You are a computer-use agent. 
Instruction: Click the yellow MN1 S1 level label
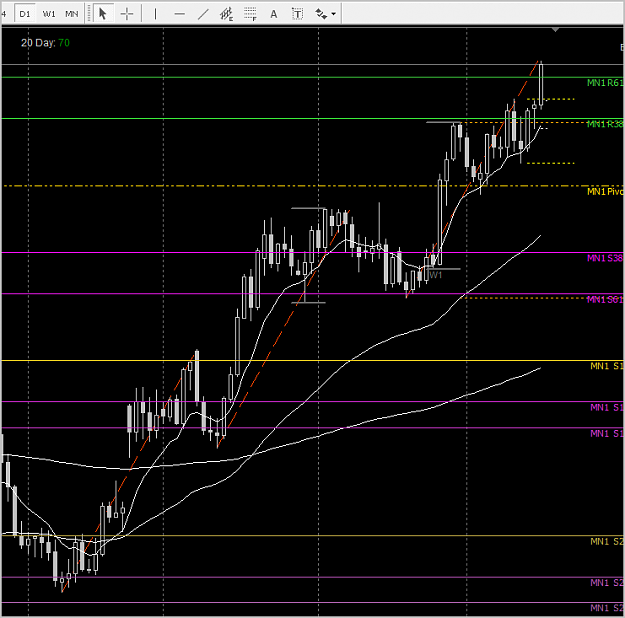607,366
